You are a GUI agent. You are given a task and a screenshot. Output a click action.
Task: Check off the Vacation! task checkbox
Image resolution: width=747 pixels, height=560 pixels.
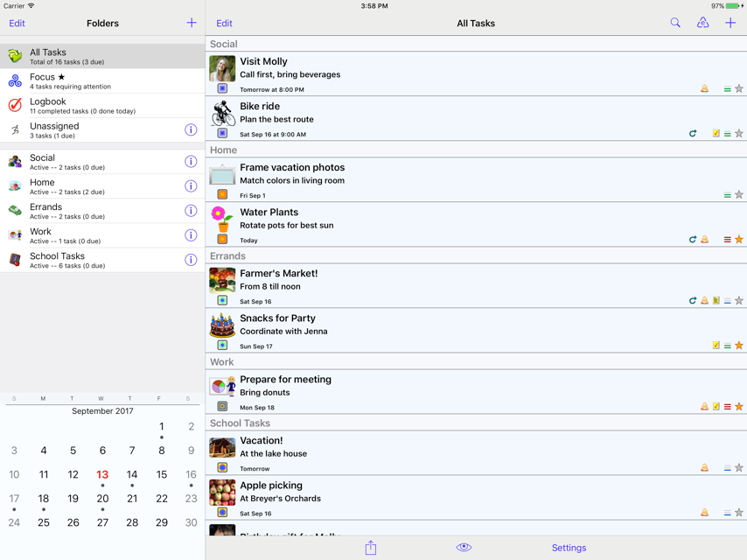click(x=222, y=467)
